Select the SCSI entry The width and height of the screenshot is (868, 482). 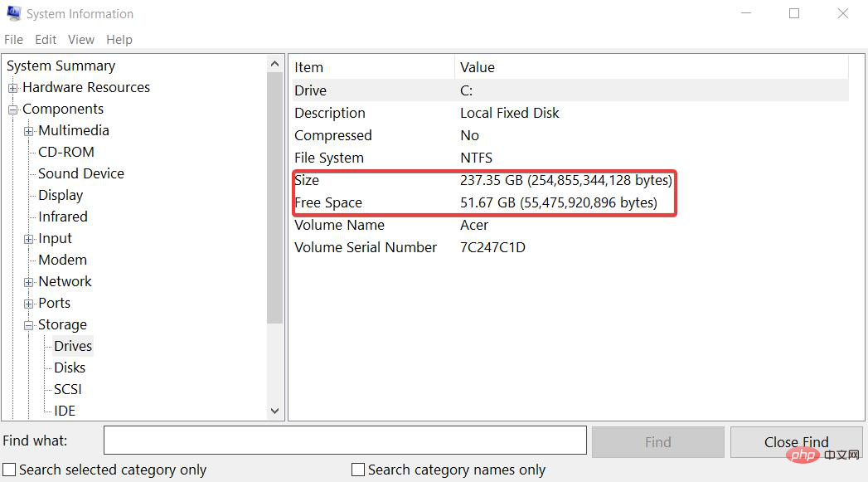pyautogui.click(x=66, y=389)
